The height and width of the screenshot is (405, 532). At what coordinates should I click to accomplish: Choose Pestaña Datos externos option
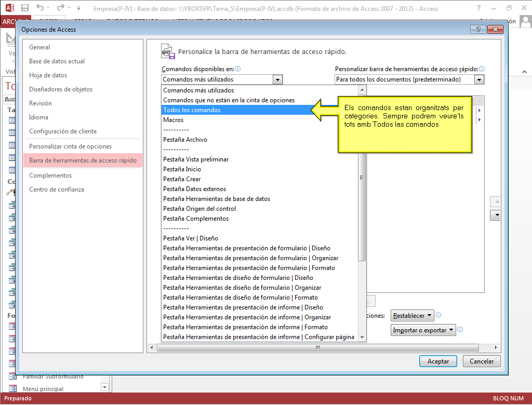point(260,188)
